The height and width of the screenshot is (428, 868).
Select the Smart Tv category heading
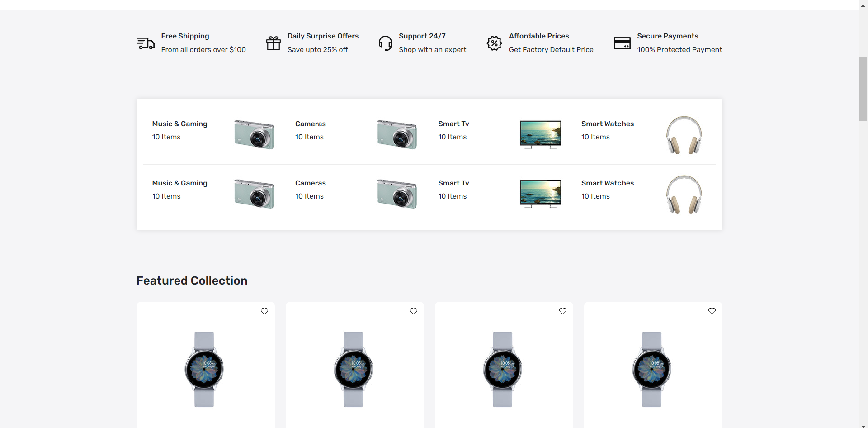pos(454,124)
